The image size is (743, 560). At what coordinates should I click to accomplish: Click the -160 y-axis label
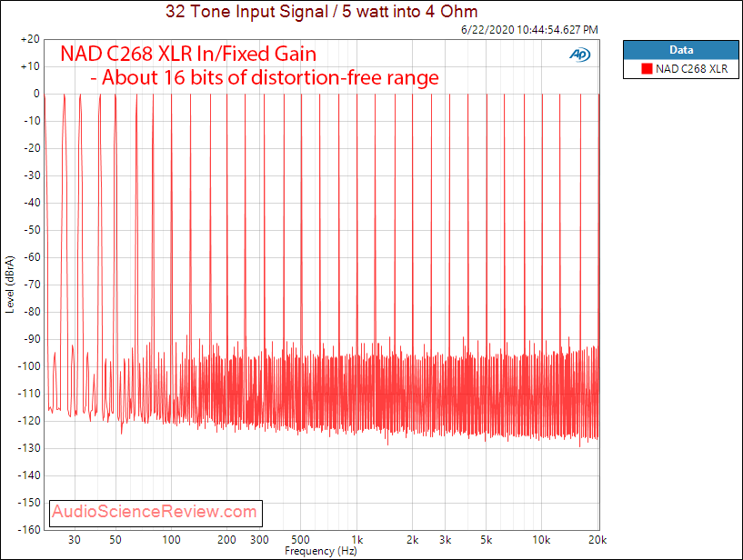(x=29, y=530)
